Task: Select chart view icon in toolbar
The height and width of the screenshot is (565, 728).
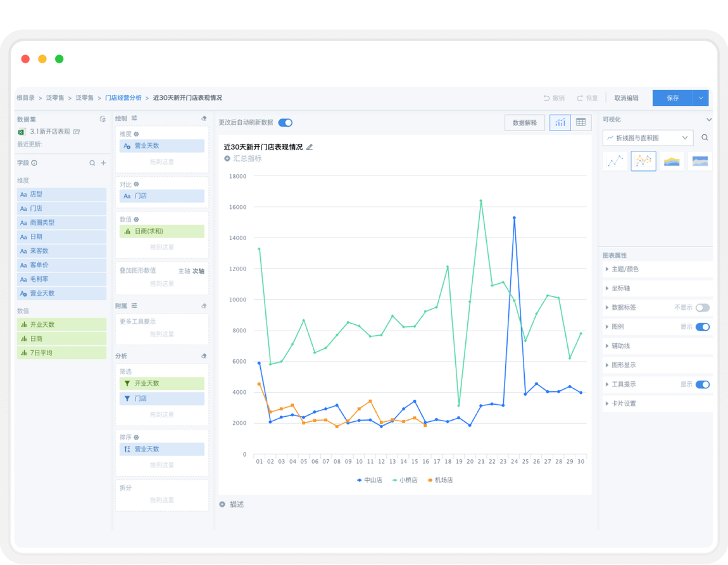Action: [560, 123]
